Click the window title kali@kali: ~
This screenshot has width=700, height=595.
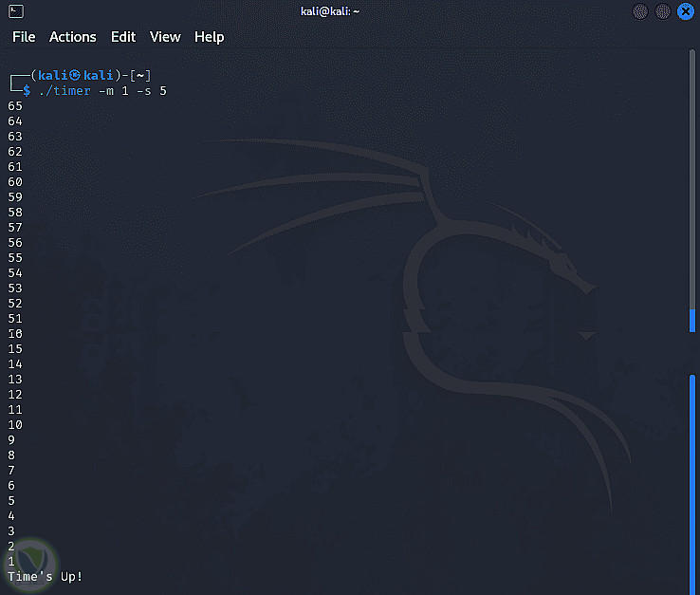[330, 11]
